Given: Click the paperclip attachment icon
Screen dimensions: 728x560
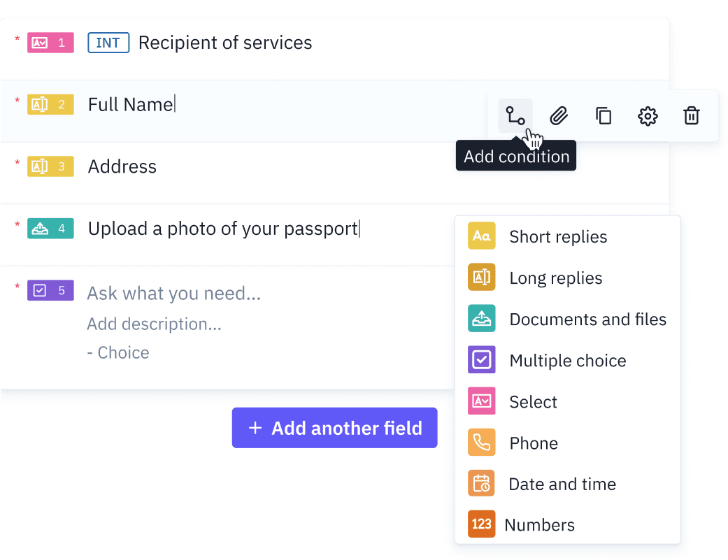Looking at the screenshot, I should (559, 115).
